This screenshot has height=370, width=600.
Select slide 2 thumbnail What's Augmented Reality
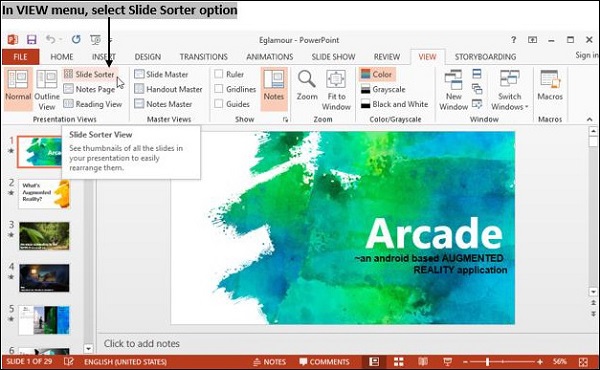pos(44,194)
